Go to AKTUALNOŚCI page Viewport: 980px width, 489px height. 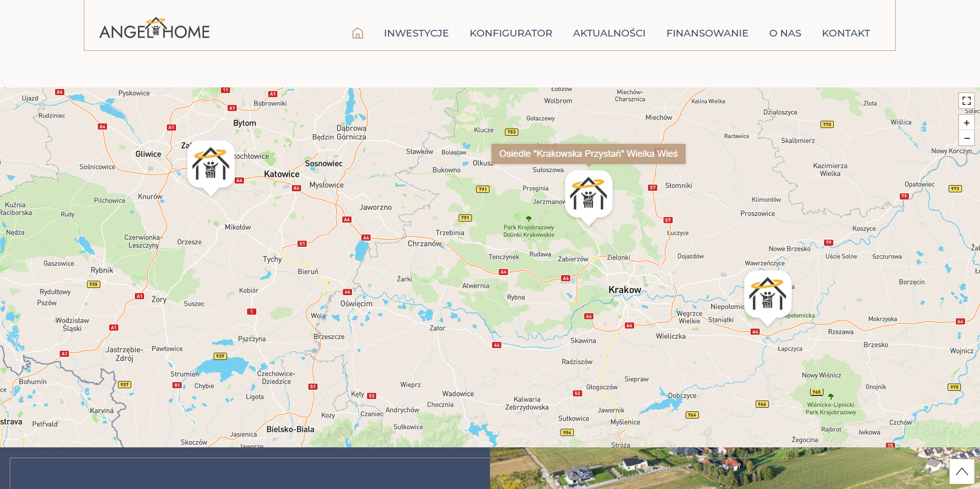609,33
